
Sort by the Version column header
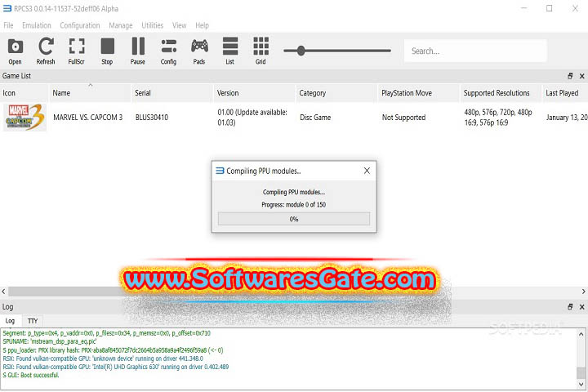254,92
